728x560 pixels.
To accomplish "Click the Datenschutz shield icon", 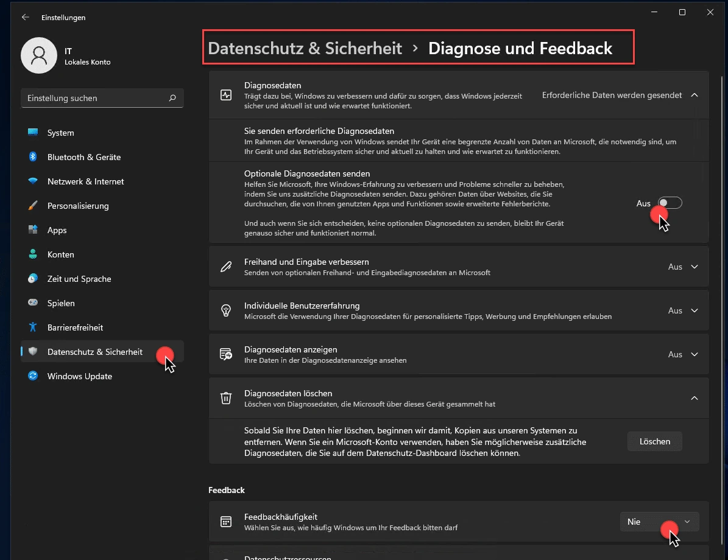I will 33,351.
